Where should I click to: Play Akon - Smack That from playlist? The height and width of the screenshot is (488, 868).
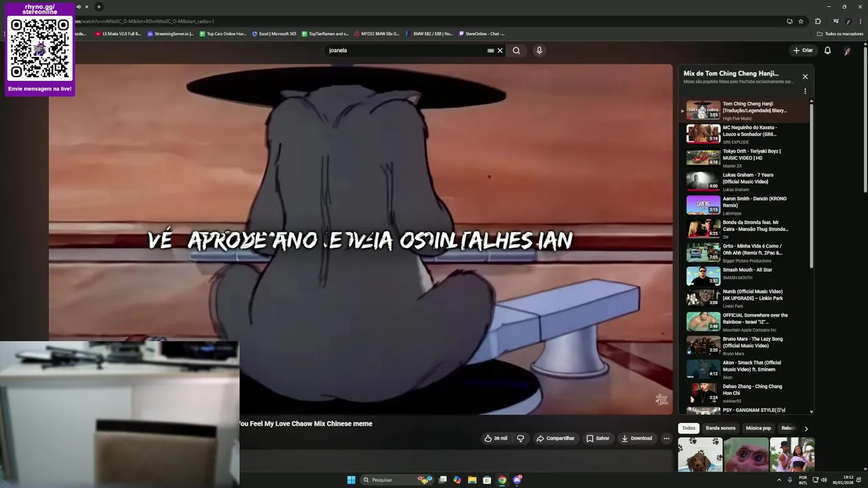[x=745, y=369]
